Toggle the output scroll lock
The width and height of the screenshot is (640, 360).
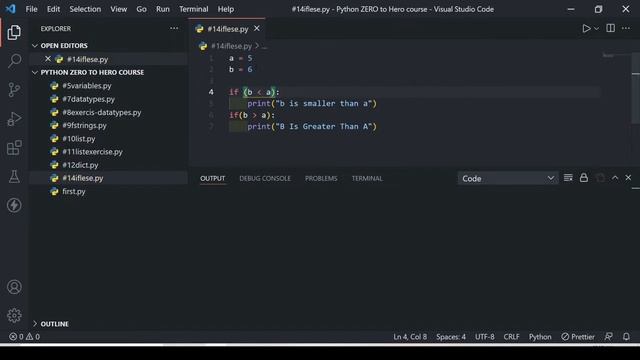[584, 178]
